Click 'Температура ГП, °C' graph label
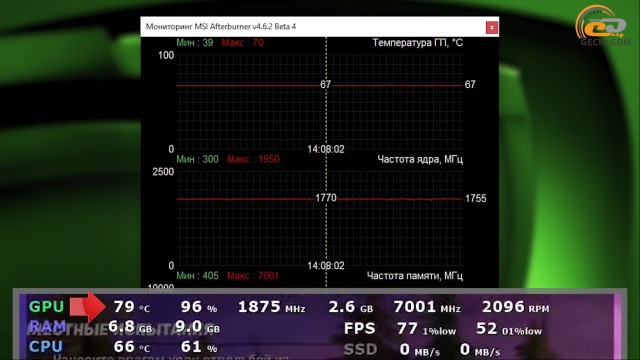Screen dimensions: 640x360 click(418, 42)
